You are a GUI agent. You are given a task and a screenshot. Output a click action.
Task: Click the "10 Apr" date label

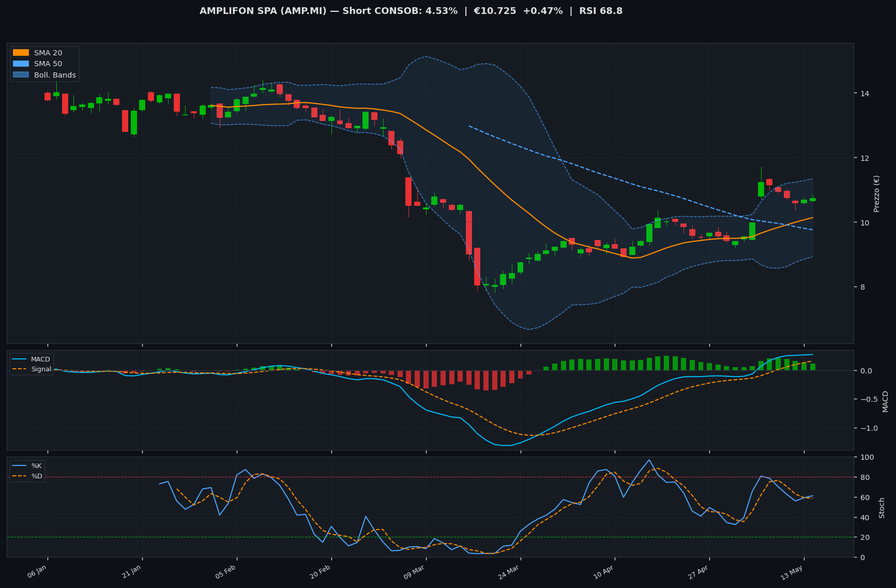(603, 572)
